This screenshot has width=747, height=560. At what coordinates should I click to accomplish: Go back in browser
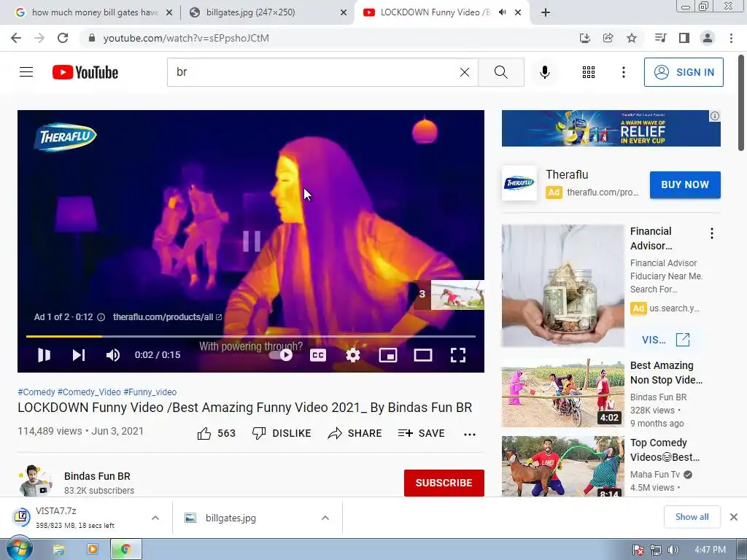coord(16,38)
